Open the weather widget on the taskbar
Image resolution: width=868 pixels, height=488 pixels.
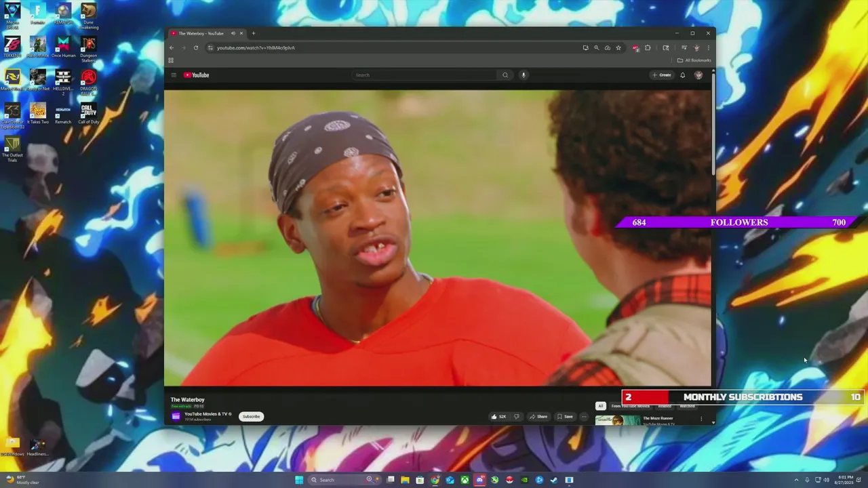[x=22, y=480]
